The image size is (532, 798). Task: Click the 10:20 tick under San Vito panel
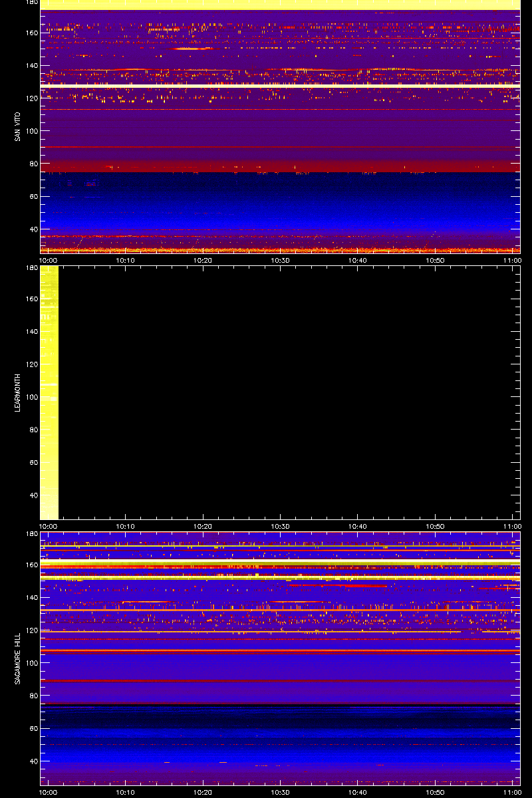click(x=203, y=260)
